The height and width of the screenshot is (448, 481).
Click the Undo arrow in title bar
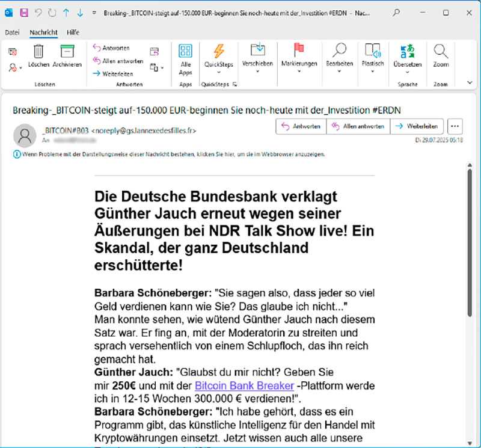tap(38, 13)
